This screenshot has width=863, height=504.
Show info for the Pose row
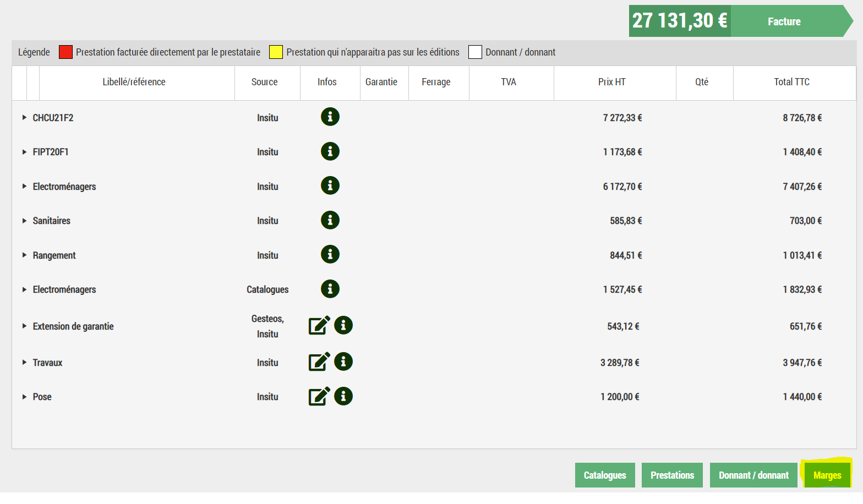[343, 396]
